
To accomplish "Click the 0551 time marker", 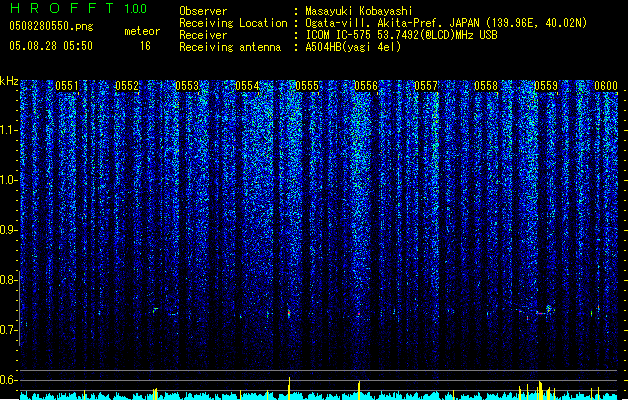I will 67,86.
